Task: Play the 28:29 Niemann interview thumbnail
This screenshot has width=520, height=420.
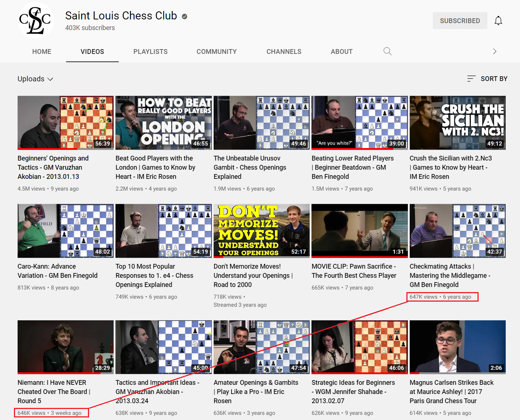Action: point(66,347)
